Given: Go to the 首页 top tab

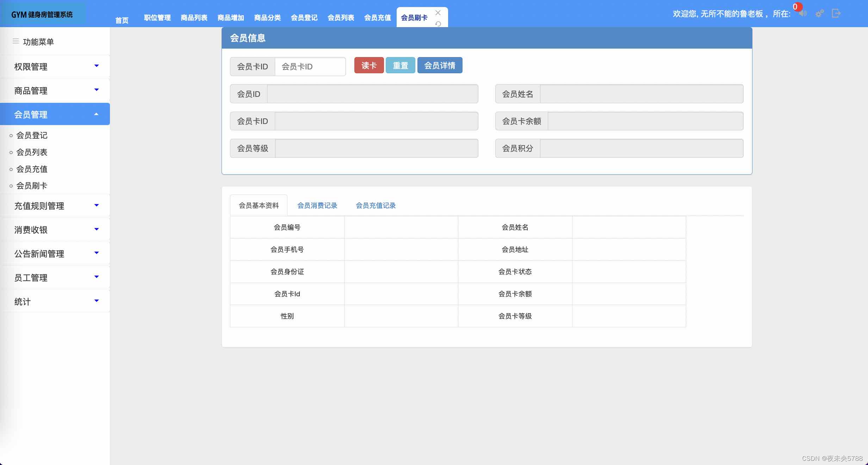Looking at the screenshot, I should (x=122, y=20).
